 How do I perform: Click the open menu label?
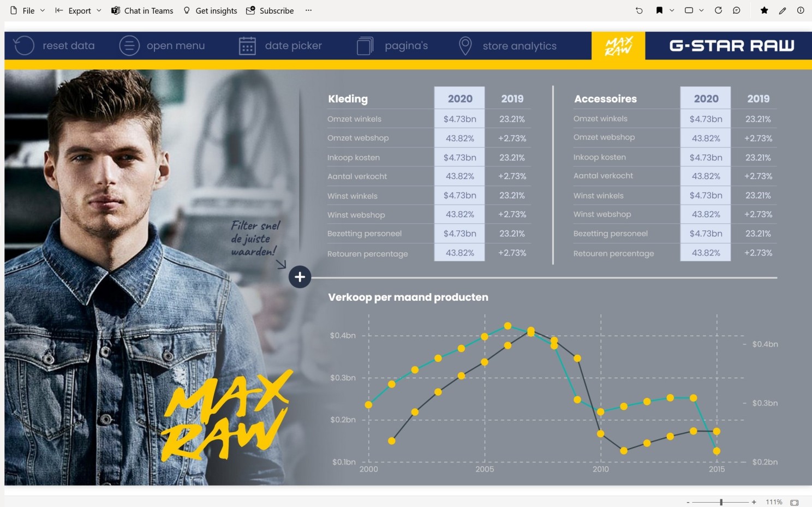click(x=176, y=46)
